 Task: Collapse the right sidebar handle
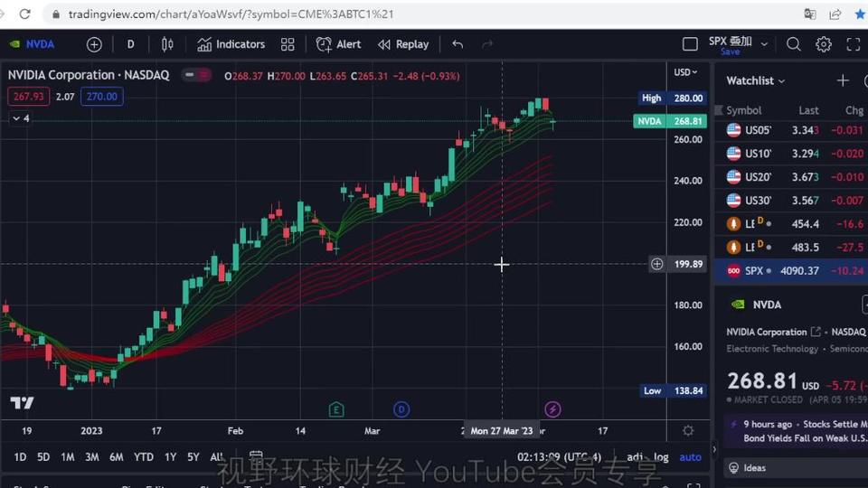point(714,449)
